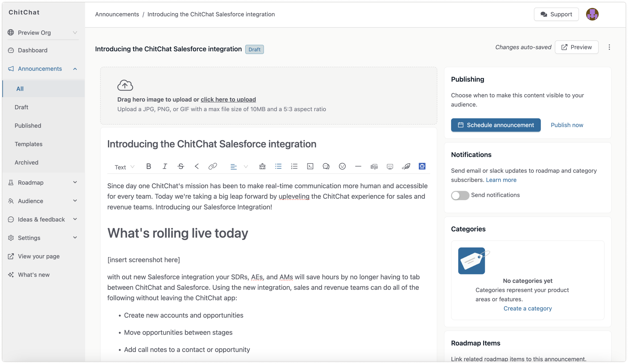
Task: Click 'click here to upload' link
Action: (x=228, y=99)
